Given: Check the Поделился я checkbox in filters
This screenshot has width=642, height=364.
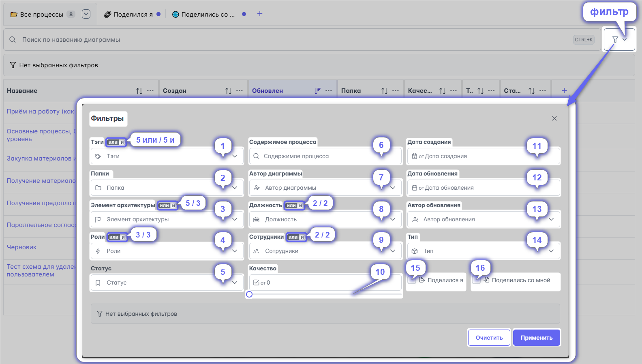Looking at the screenshot, I should coord(412,280).
